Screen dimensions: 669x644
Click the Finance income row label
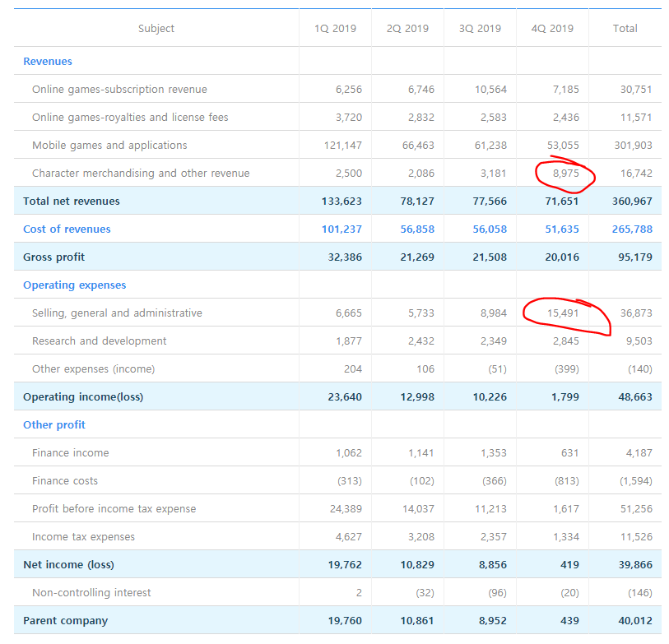(71, 453)
